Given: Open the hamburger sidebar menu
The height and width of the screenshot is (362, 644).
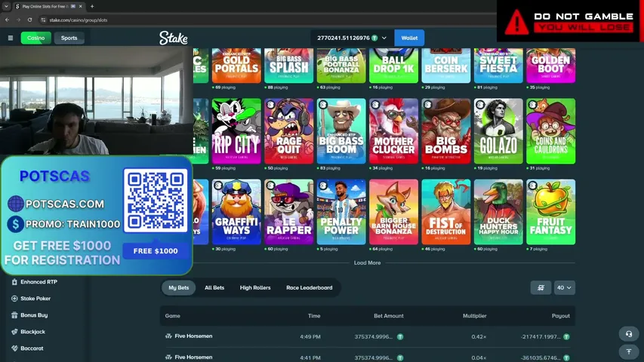Looking at the screenshot, I should pos(11,38).
